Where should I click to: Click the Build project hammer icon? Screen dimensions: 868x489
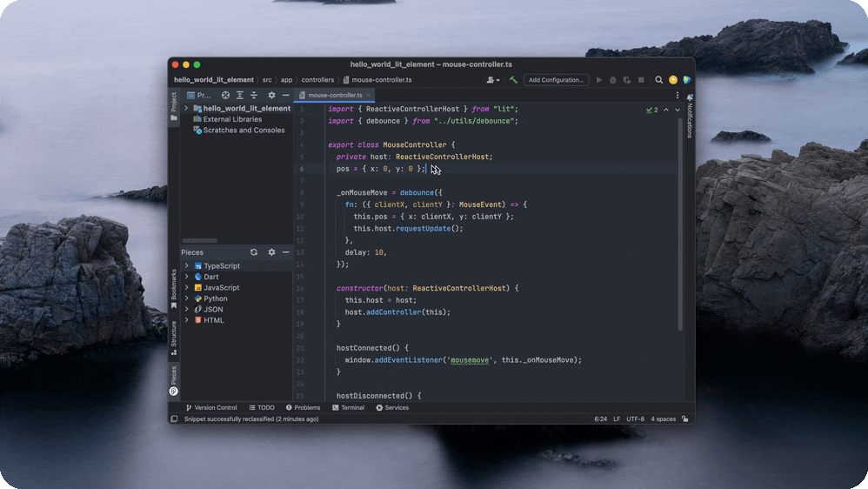point(513,80)
